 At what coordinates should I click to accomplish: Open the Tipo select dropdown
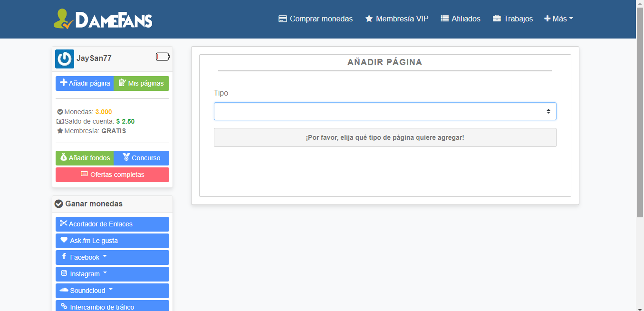coord(385,111)
